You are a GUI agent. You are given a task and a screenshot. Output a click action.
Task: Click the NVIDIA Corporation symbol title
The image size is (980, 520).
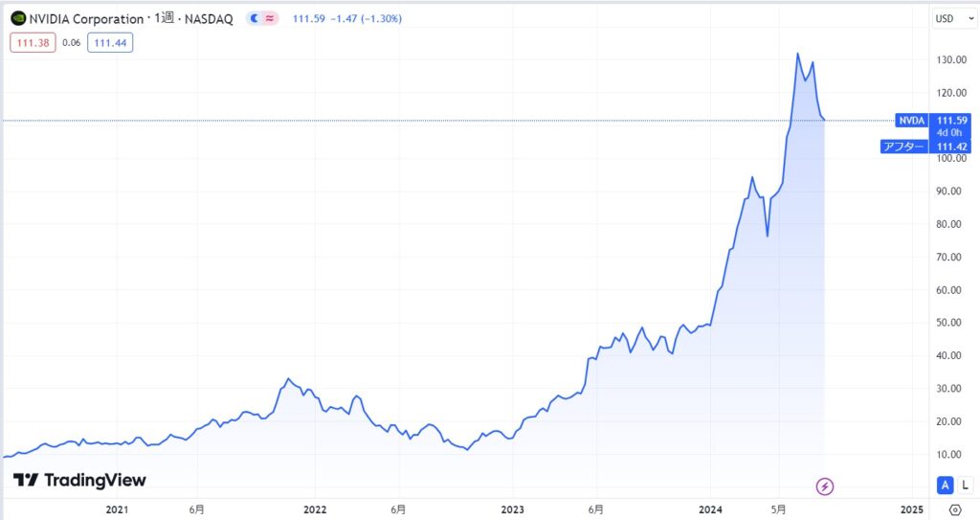(86, 19)
